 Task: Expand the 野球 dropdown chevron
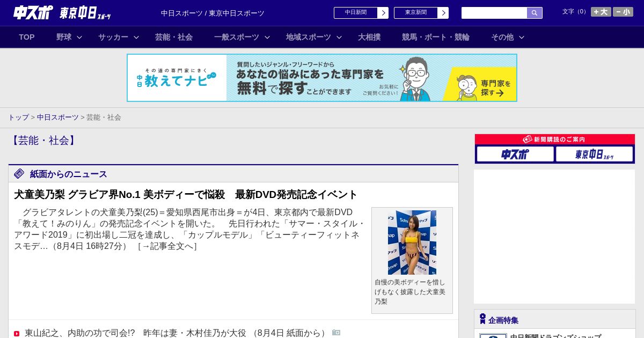click(x=79, y=37)
